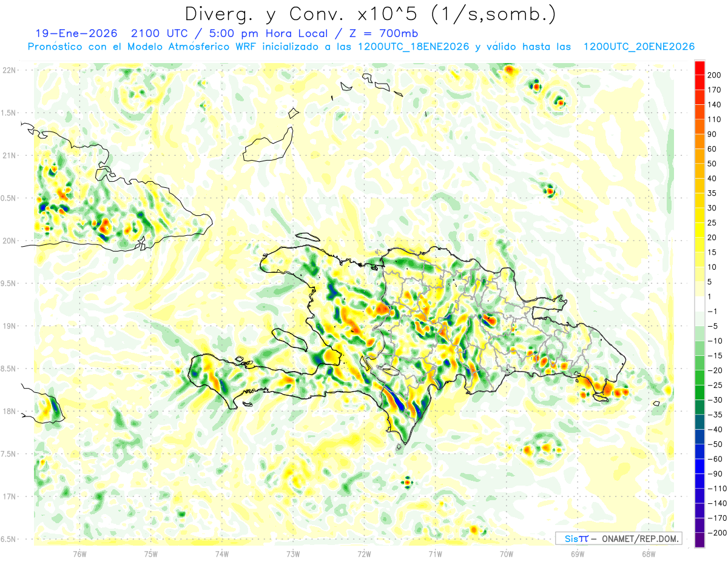The image size is (728, 562).
Task: Click the positive '140' color scale value
Action: [x=714, y=105]
